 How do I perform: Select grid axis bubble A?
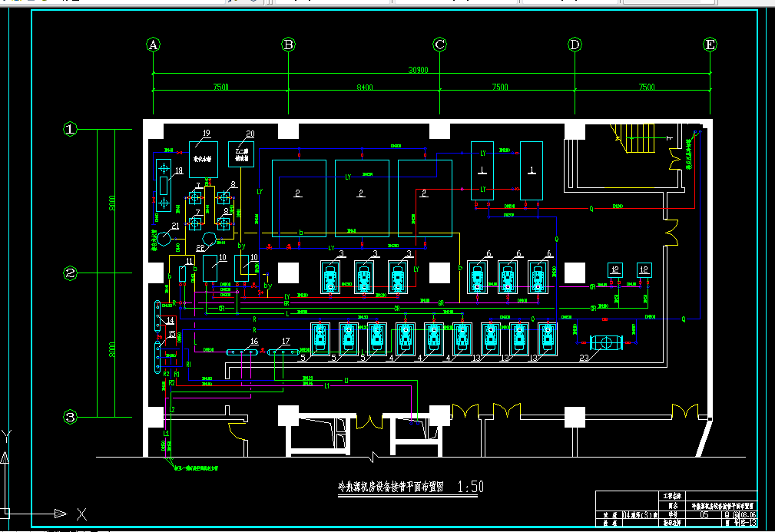click(x=153, y=45)
